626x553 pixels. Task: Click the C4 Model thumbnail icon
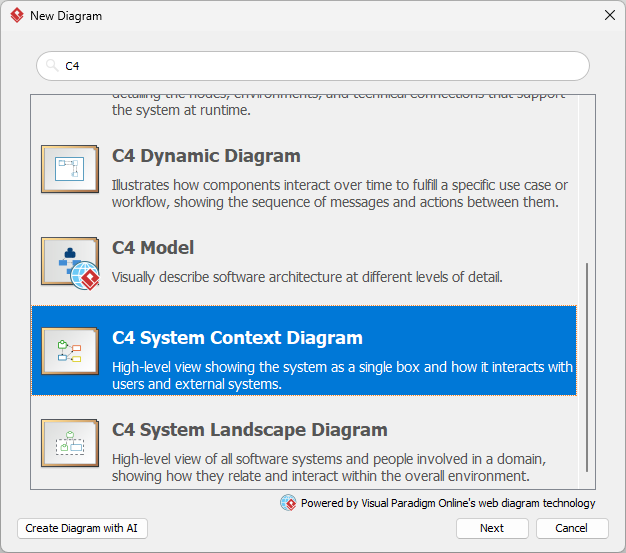click(69, 261)
